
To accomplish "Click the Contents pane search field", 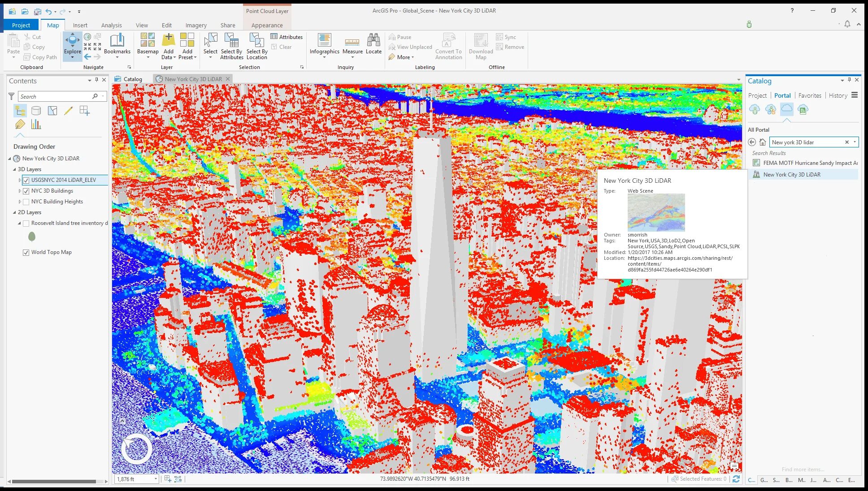I will [x=55, y=96].
